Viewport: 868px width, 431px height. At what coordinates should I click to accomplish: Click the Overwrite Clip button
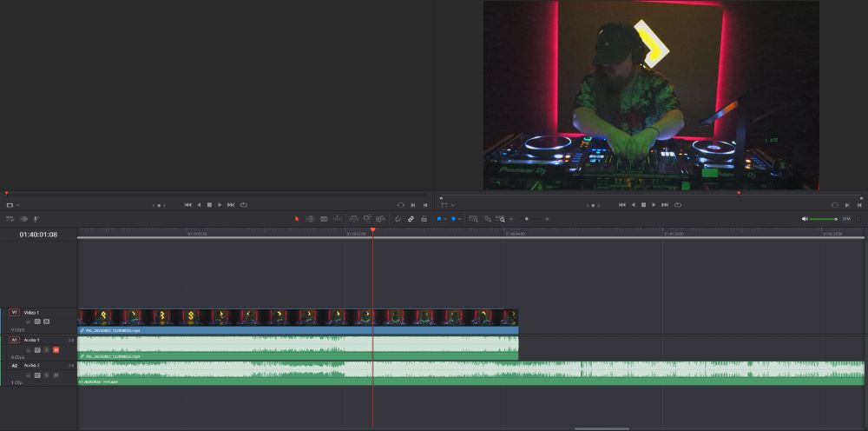[x=367, y=219]
